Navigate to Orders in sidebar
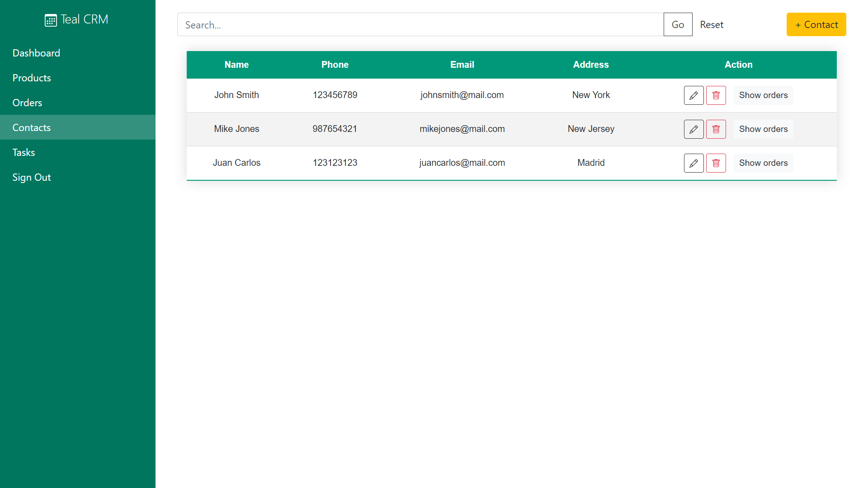Image resolution: width=868 pixels, height=488 pixels. pyautogui.click(x=27, y=103)
